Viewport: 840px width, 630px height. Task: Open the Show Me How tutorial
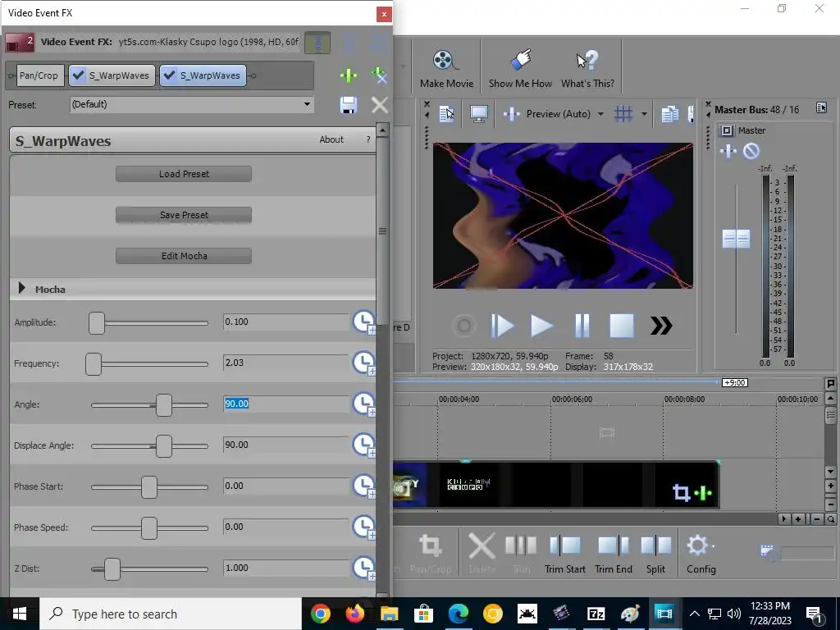(519, 69)
